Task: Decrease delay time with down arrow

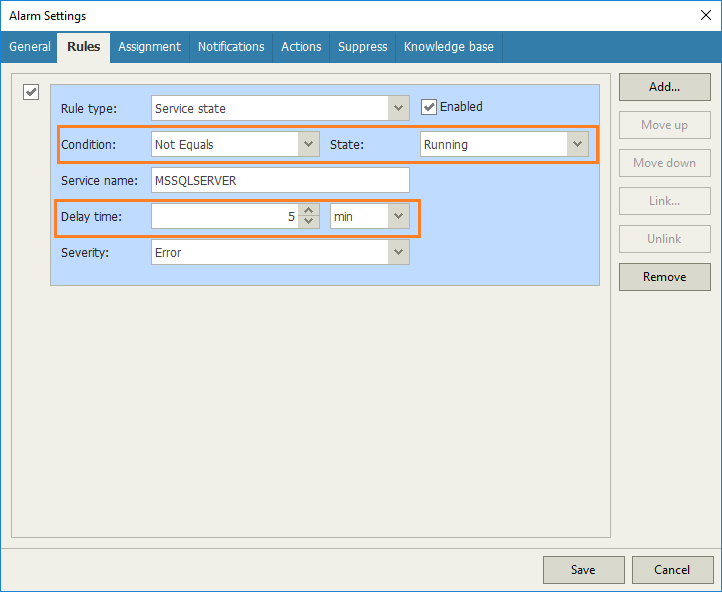Action: click(309, 222)
